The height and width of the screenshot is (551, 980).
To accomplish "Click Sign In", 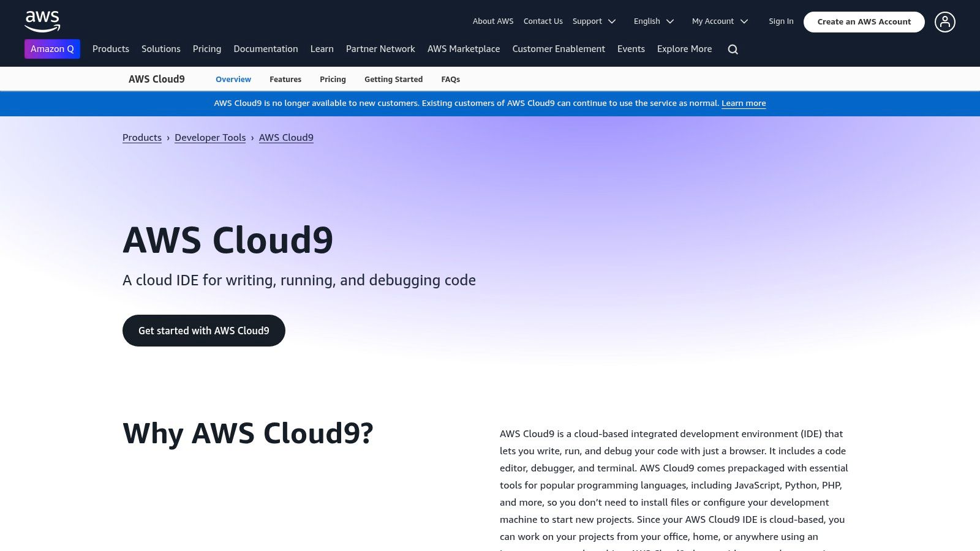I will [x=781, y=21].
